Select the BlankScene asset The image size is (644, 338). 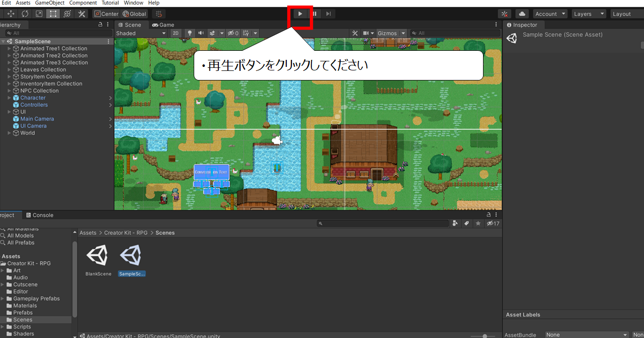(98, 261)
